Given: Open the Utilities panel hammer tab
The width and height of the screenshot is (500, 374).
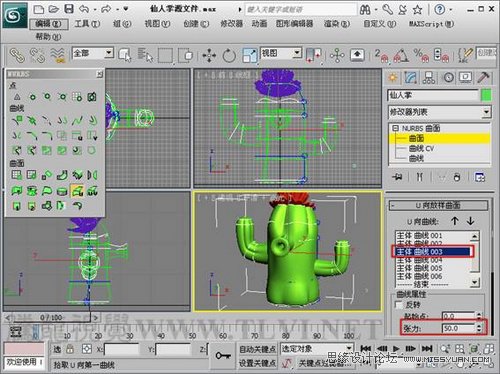Looking at the screenshot, I should (483, 78).
